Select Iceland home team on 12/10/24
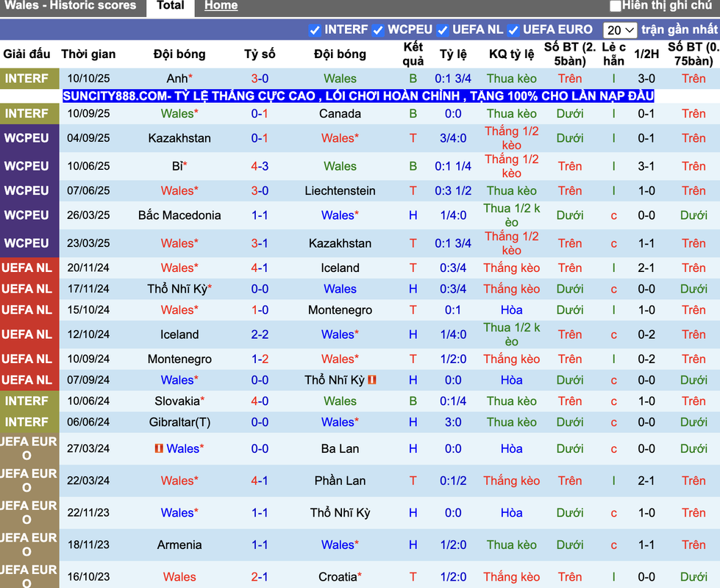 [x=179, y=334]
